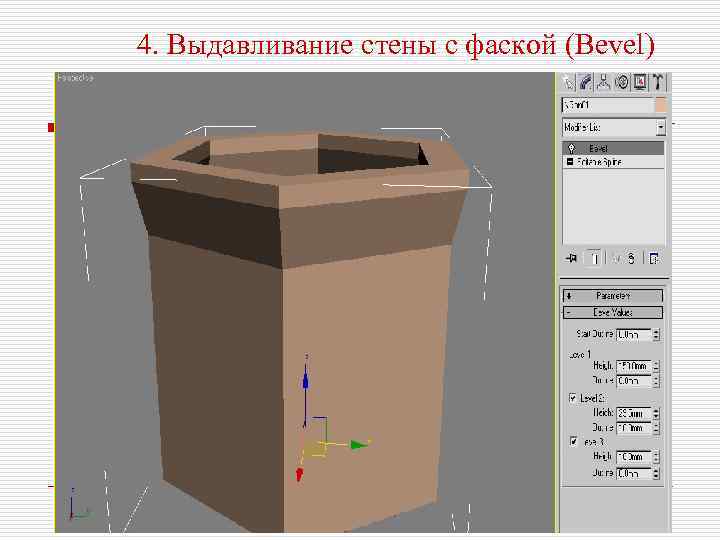Click the Level 3 Height field
Image resolution: width=720 pixels, height=540 pixels.
tap(634, 457)
